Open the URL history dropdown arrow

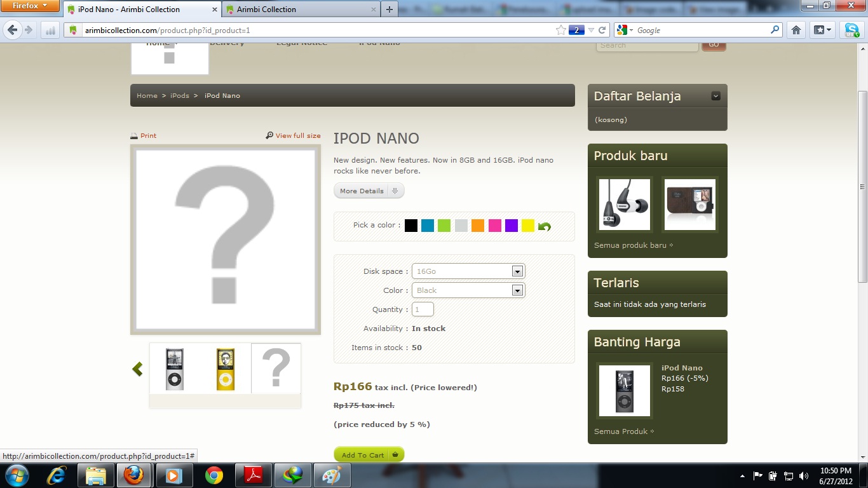pos(591,30)
